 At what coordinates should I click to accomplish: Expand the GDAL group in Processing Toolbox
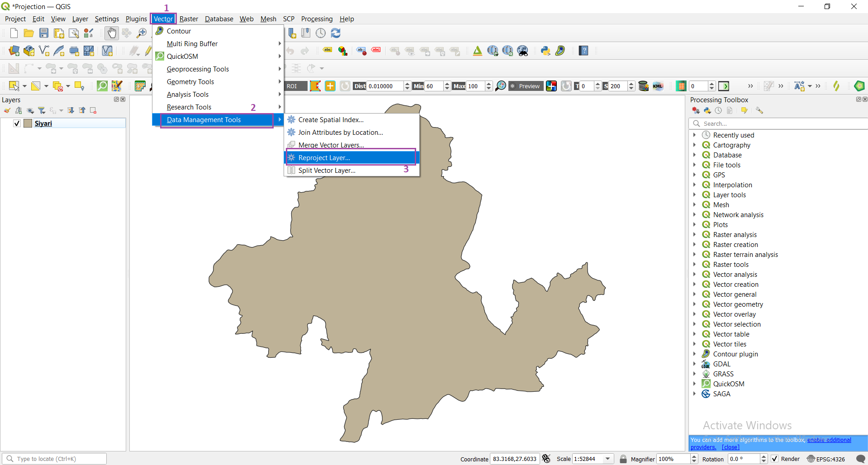695,364
